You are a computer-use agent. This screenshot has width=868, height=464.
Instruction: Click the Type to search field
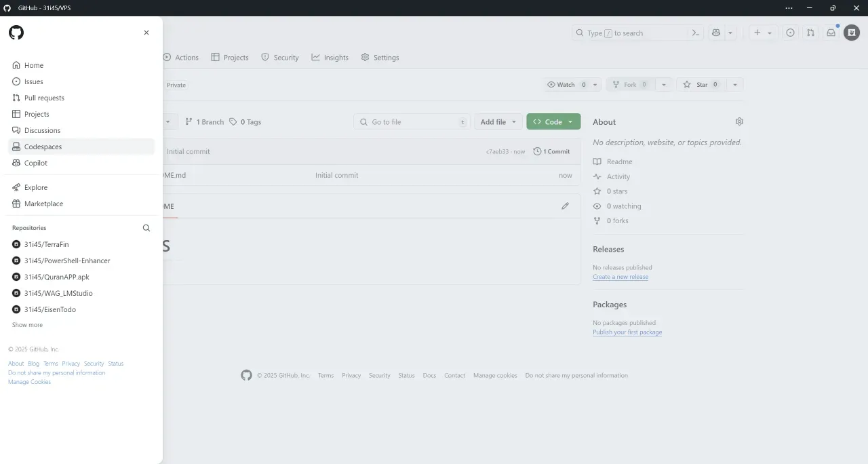point(629,33)
